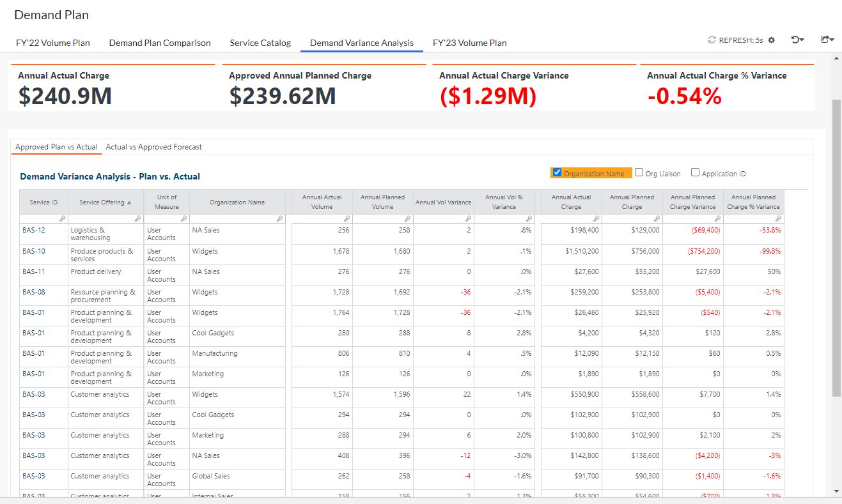Switch to FY'23 Volume Plan tab

469,43
